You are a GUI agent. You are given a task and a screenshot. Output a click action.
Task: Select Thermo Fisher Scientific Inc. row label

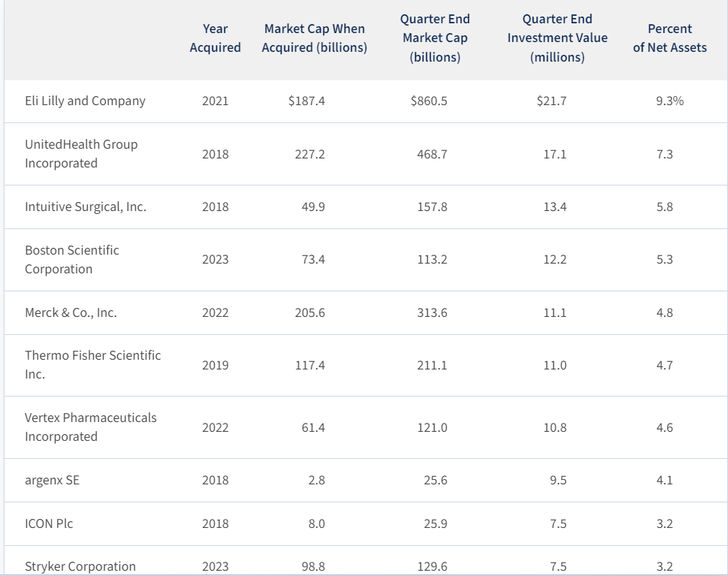92,365
